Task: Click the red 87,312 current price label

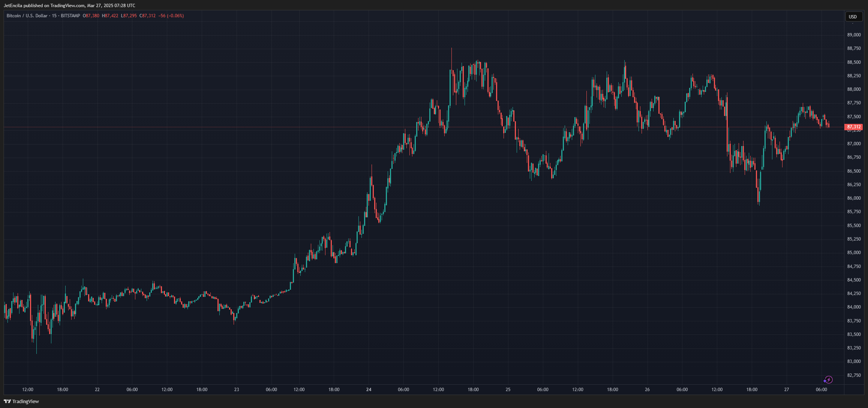Action: [x=854, y=127]
